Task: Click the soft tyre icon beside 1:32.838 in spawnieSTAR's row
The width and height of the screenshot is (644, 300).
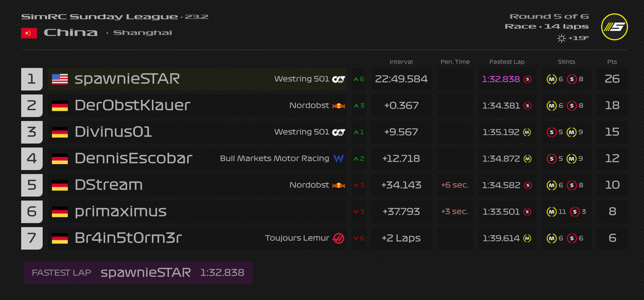Action: [527, 79]
